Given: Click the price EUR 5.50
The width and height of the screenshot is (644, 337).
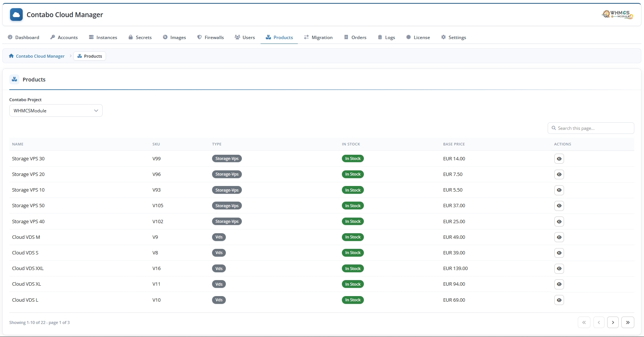Looking at the screenshot, I should pyautogui.click(x=453, y=190).
